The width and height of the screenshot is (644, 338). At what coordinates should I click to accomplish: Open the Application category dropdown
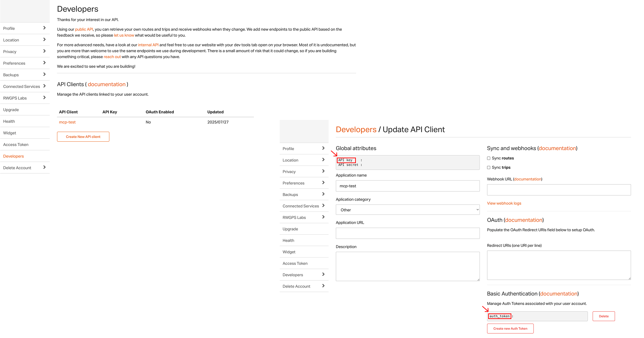407,209
